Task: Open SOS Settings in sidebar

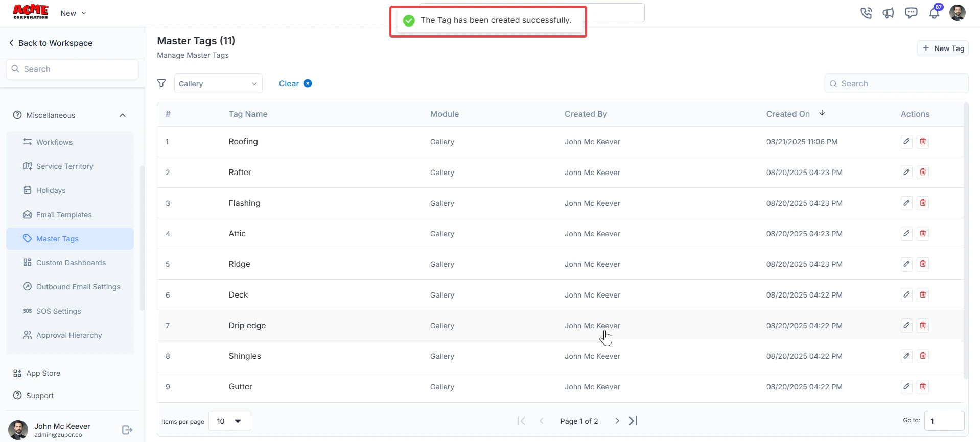Action: pos(70,311)
